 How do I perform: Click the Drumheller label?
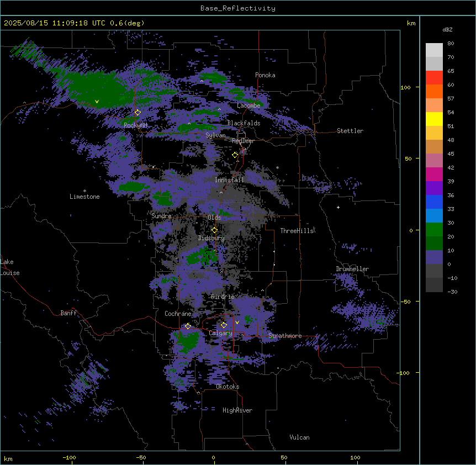point(352,269)
